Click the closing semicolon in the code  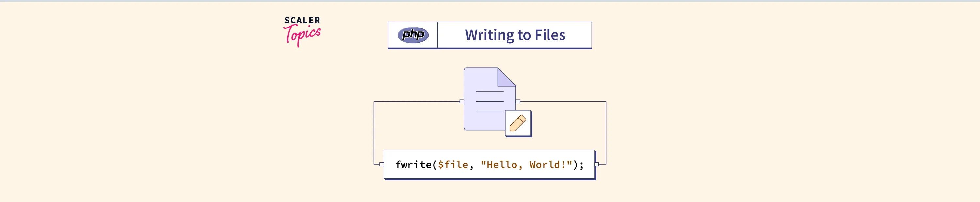tap(581, 165)
